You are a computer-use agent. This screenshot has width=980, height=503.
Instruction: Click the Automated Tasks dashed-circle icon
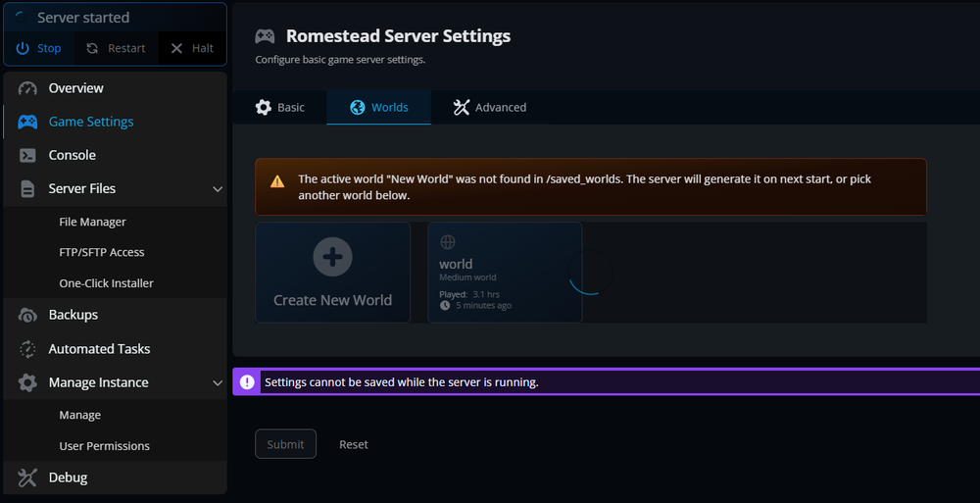tap(27, 348)
